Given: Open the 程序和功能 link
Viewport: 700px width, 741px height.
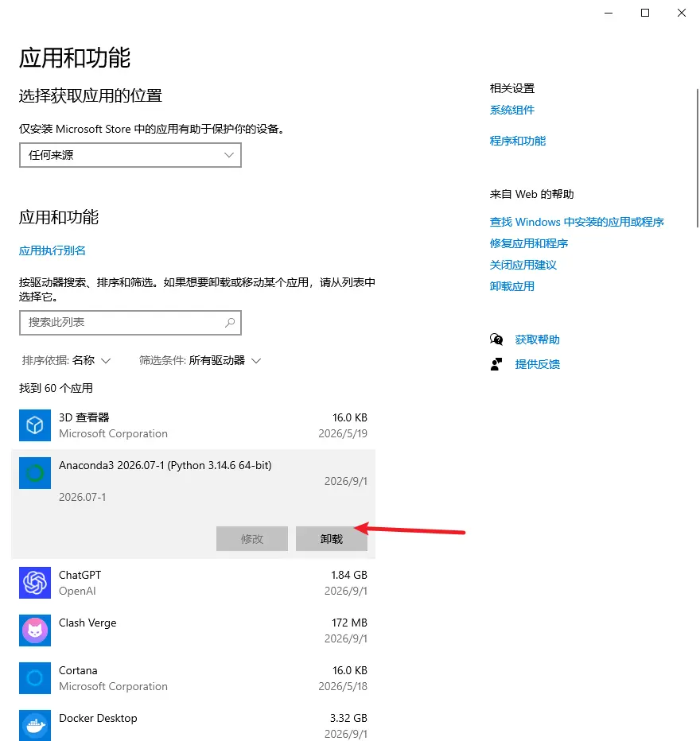Looking at the screenshot, I should tap(518, 141).
